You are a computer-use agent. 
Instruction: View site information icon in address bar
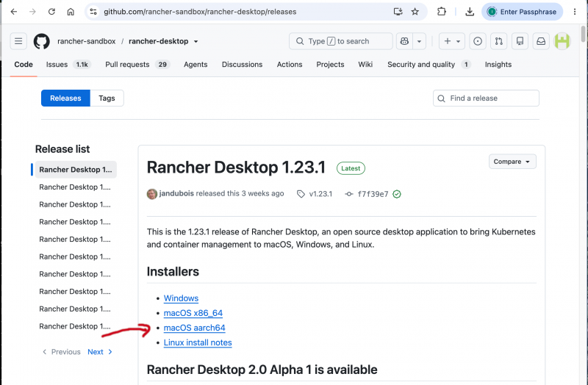[x=93, y=12]
